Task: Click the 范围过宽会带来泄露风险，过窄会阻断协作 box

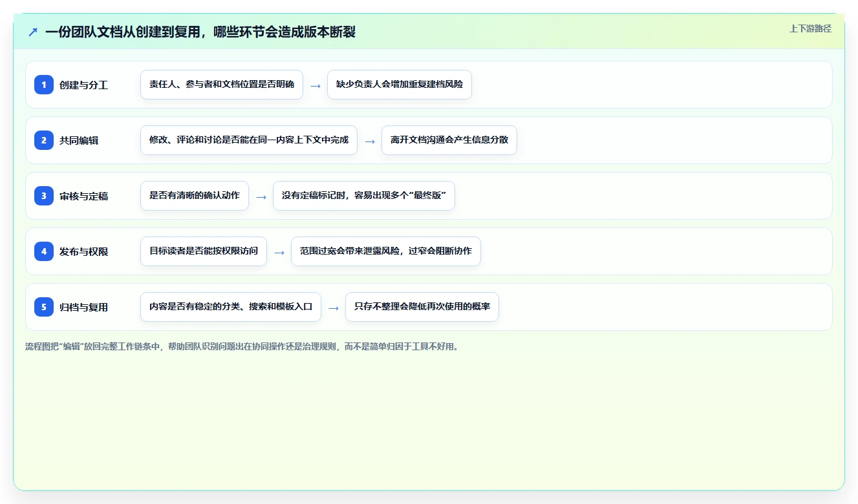Action: [x=386, y=251]
